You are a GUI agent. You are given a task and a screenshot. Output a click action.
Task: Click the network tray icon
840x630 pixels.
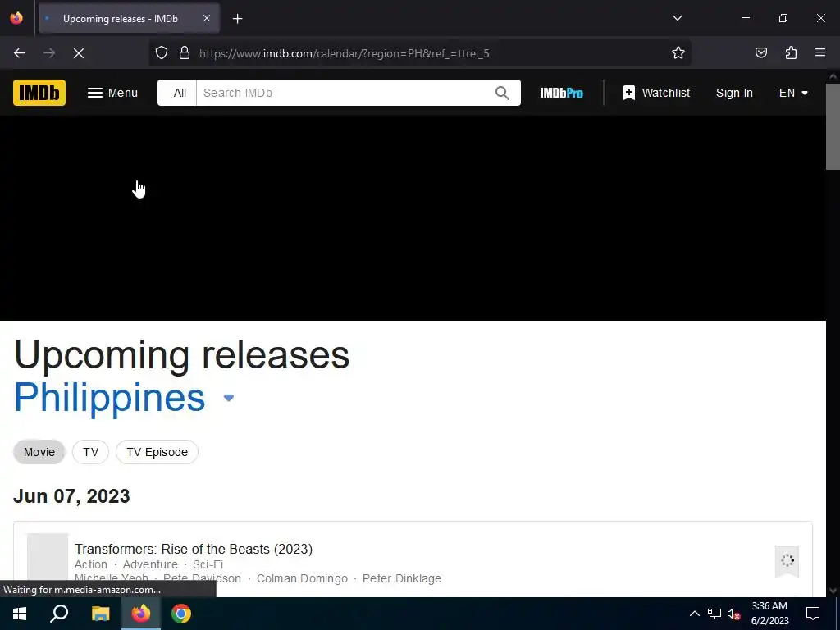point(714,614)
